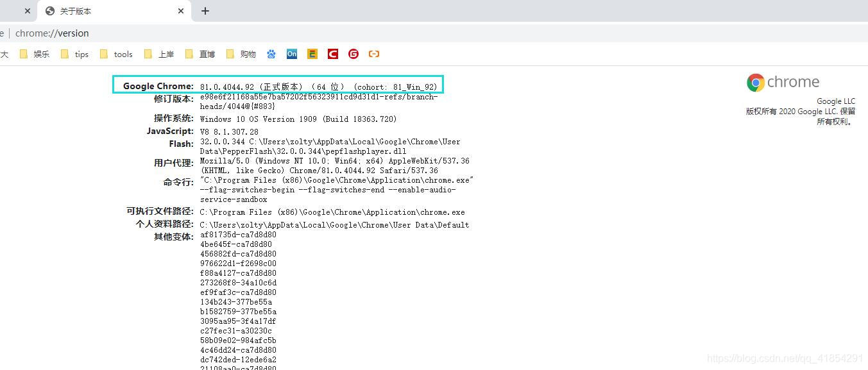868x370 pixels.
Task: Open the 直博 bookmark folder
Action: click(200, 55)
